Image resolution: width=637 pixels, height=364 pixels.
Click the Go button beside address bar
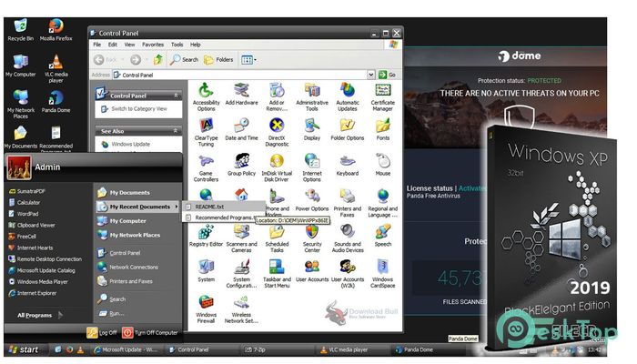click(387, 75)
